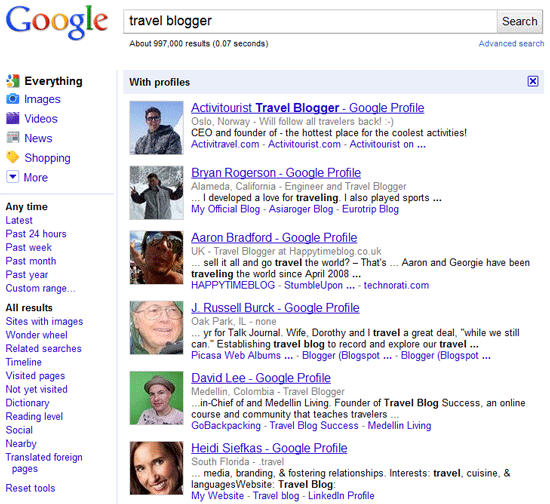The width and height of the screenshot is (550, 504).
Task: Open Wonder wheel view
Action: tap(36, 335)
